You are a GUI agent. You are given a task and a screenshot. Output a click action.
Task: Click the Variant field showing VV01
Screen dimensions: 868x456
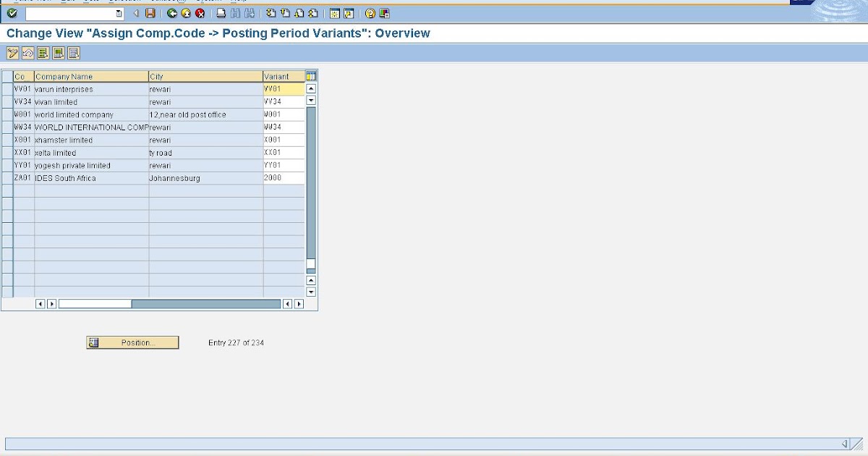(x=282, y=88)
